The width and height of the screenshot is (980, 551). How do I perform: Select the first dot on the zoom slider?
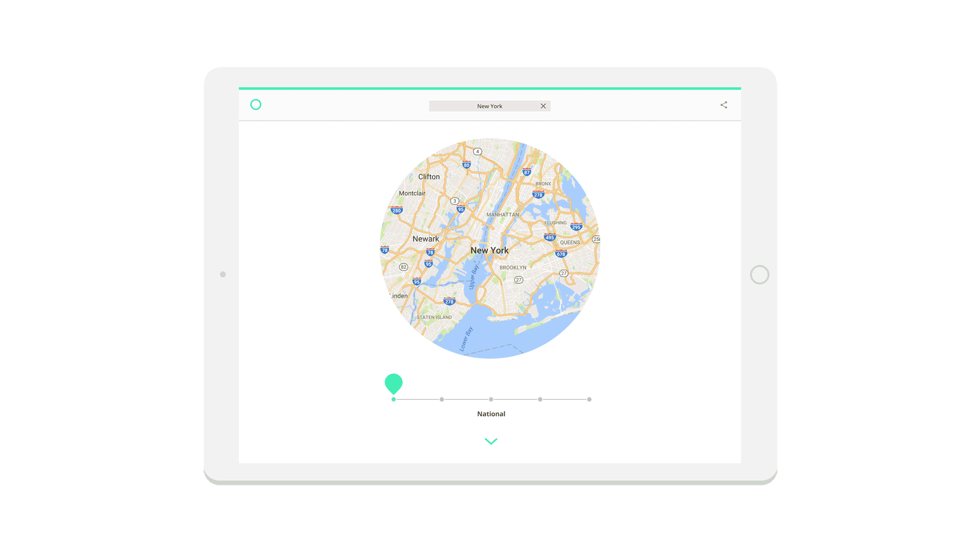(394, 399)
